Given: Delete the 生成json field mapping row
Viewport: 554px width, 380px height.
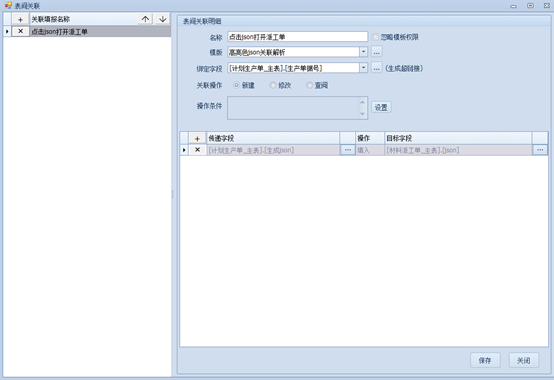Looking at the screenshot, I should 197,150.
